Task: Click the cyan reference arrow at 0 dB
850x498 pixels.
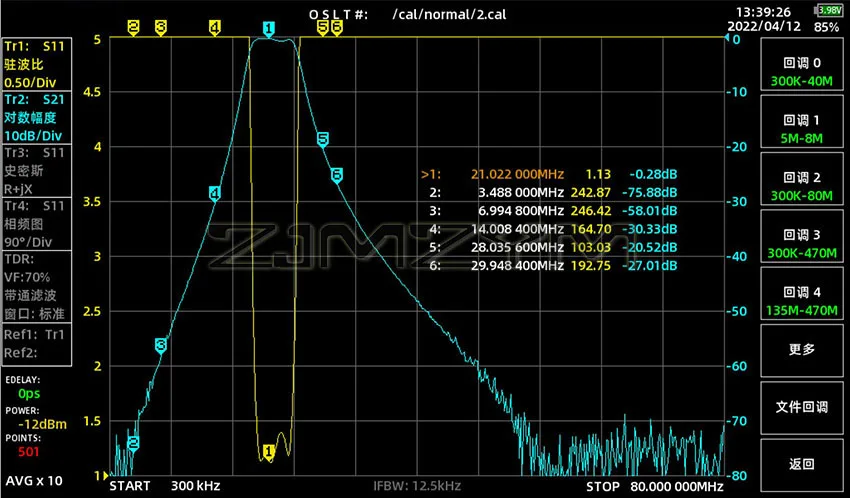Action: [726, 37]
